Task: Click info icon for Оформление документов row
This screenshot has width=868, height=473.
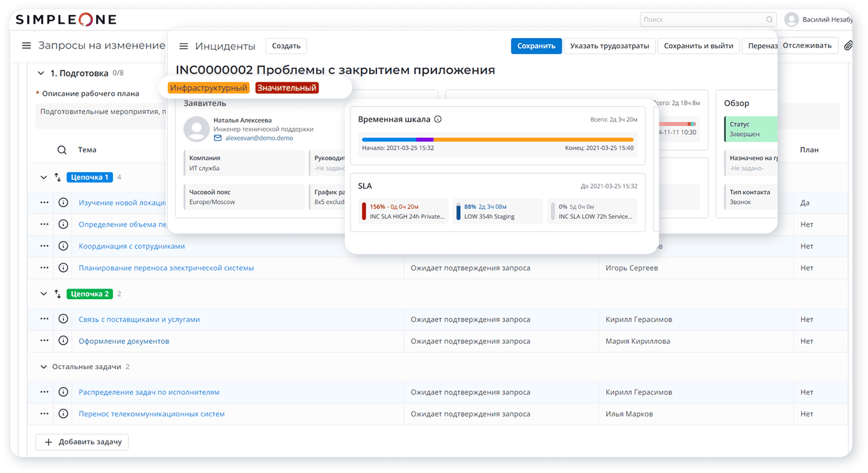Action: pyautogui.click(x=63, y=341)
